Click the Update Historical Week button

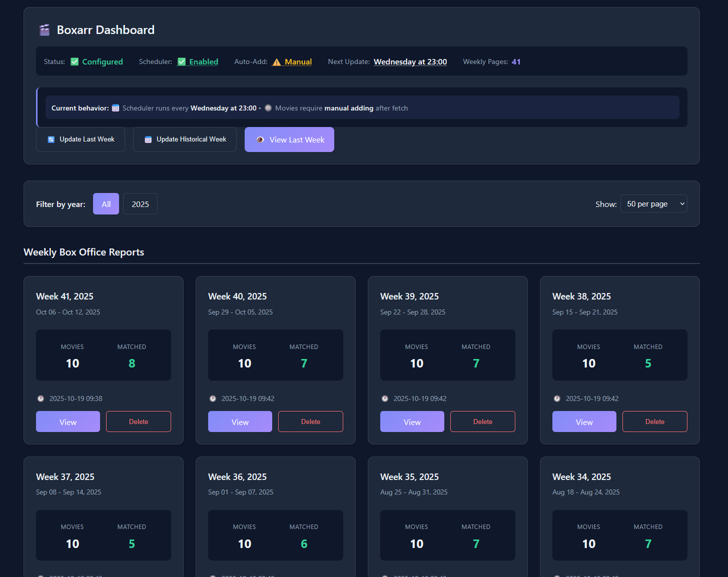[x=185, y=139]
